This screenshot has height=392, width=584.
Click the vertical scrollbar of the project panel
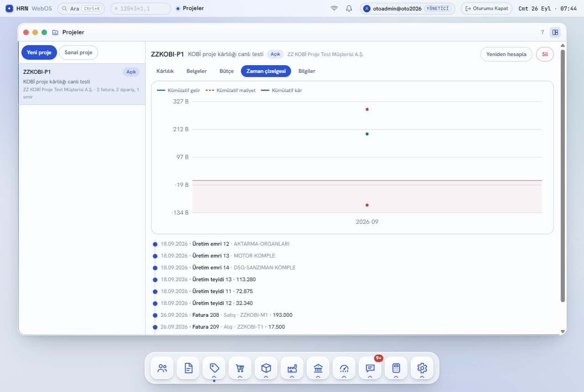563,175
